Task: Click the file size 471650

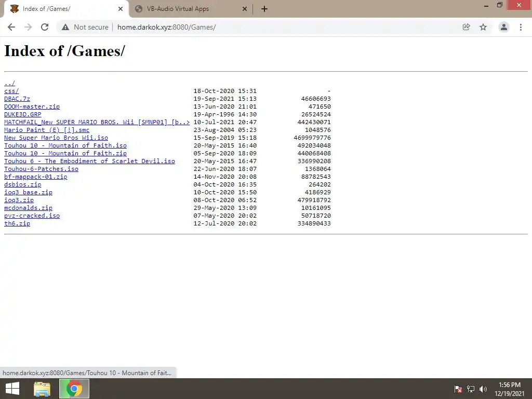Action: [x=320, y=107]
